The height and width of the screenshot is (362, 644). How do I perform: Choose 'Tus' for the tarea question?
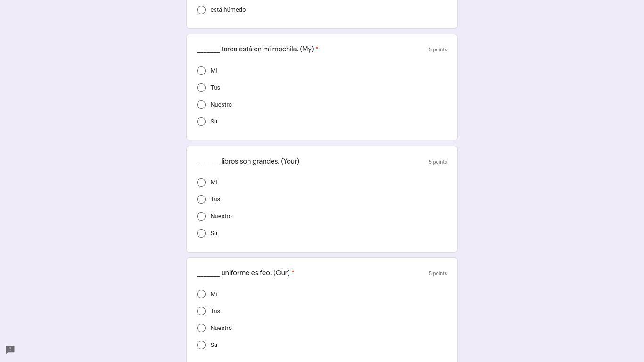click(201, 88)
